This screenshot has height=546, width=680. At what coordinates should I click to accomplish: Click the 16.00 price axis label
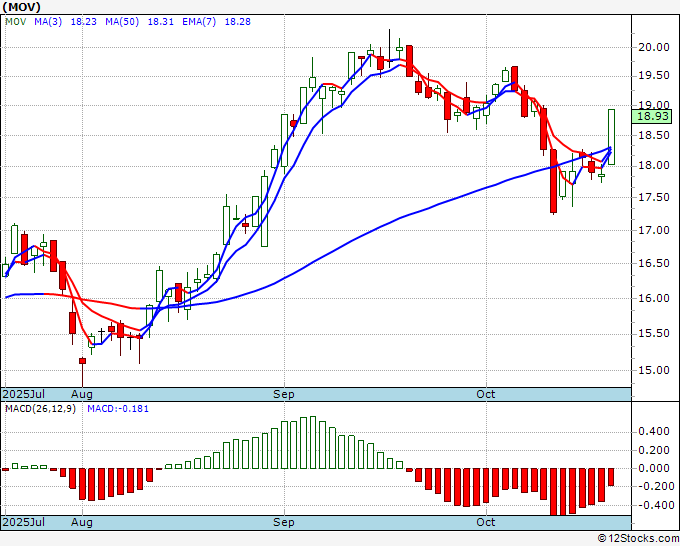point(654,298)
